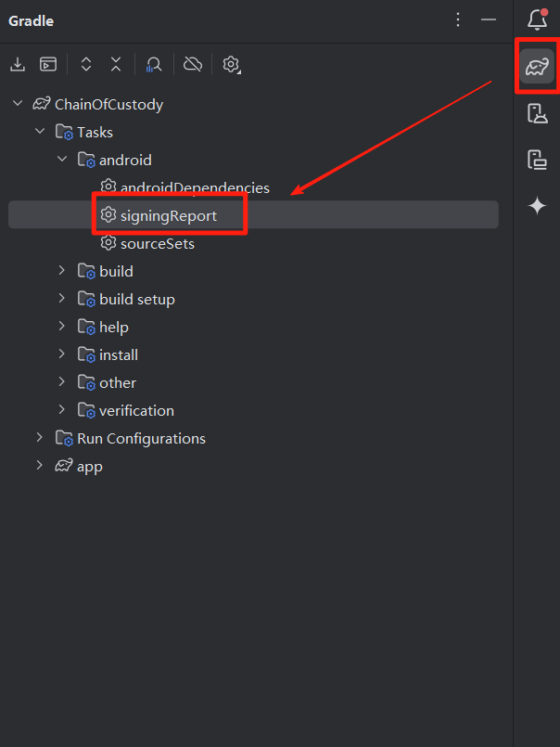Expand the app module node
Image resolution: width=560 pixels, height=747 pixels.
(x=40, y=466)
